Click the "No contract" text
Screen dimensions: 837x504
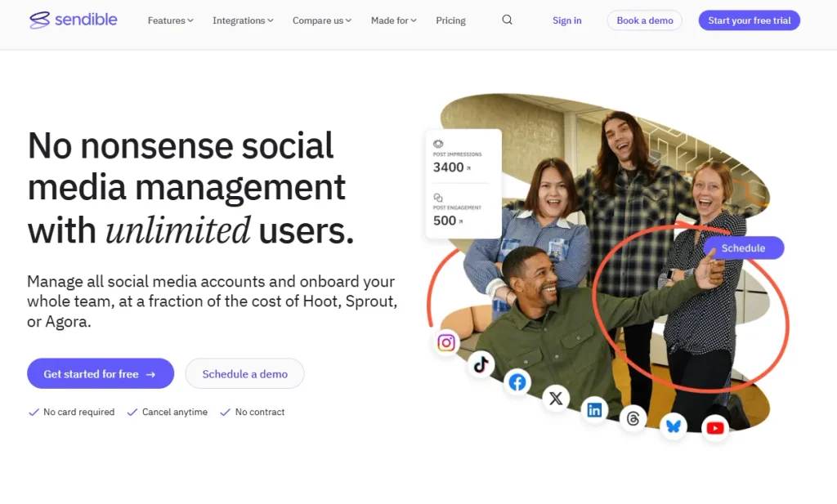pyautogui.click(x=260, y=412)
